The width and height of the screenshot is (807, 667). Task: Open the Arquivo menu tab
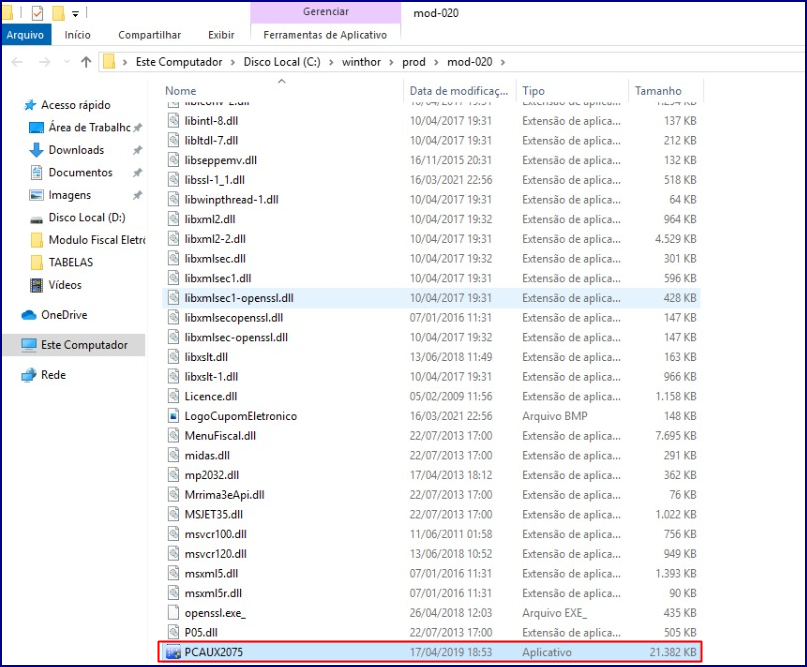25,34
